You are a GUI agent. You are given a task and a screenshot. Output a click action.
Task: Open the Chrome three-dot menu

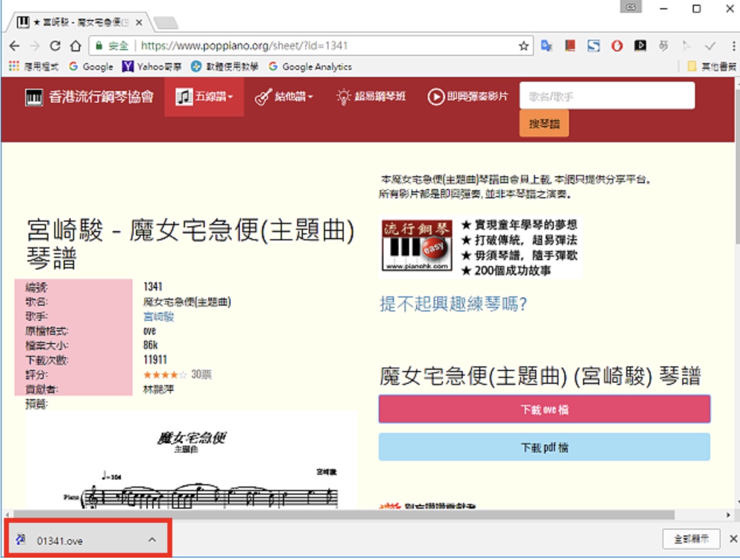click(x=733, y=45)
